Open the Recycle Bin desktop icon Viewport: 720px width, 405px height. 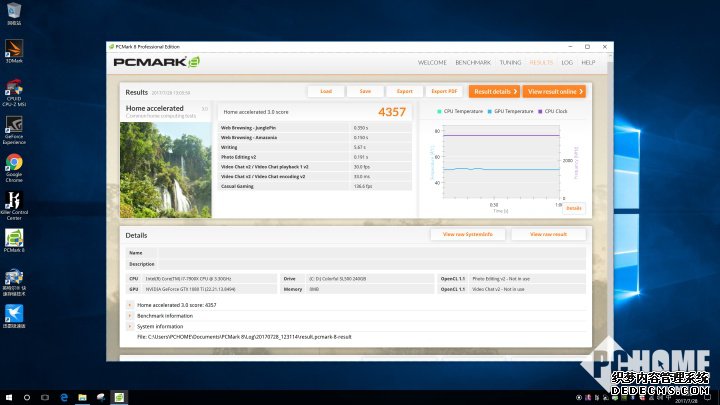14,13
